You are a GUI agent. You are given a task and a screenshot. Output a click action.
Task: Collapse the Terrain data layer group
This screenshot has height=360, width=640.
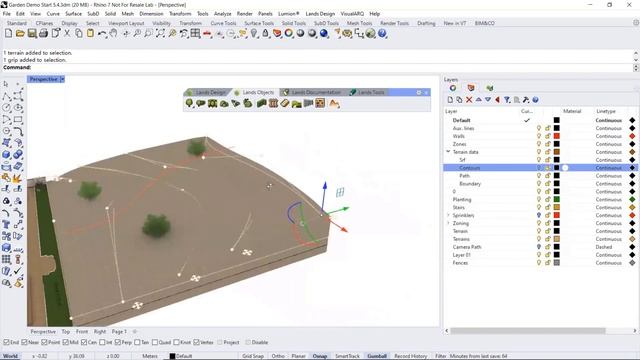pos(448,151)
